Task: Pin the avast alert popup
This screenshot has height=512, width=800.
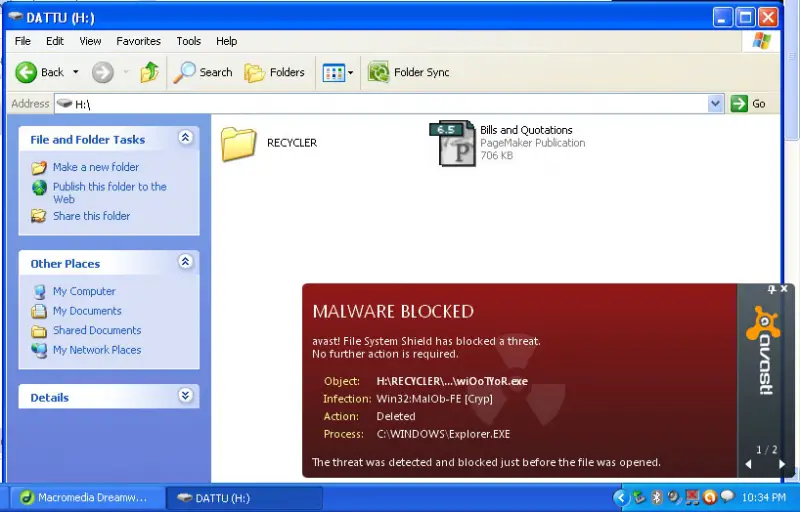Action: 771,289
